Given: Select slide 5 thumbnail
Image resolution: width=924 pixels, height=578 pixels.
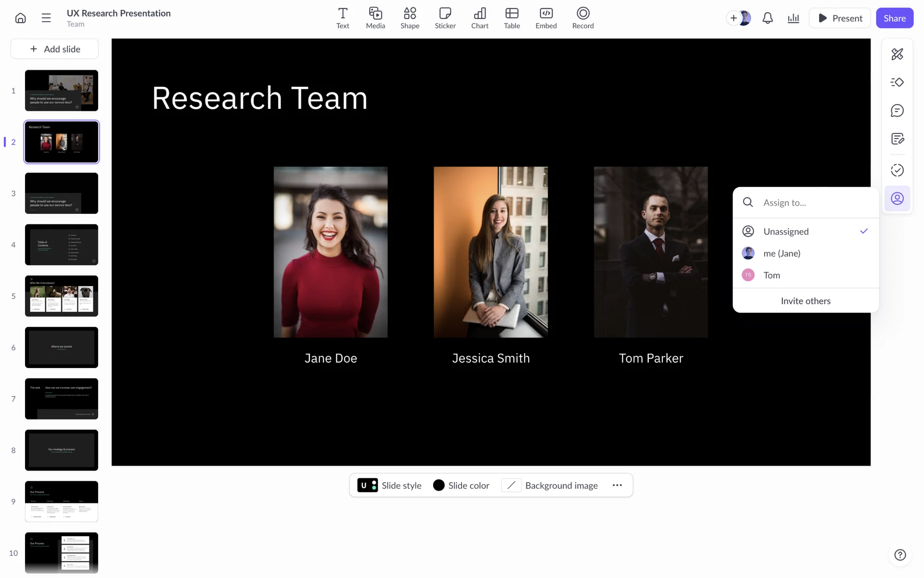Looking at the screenshot, I should click(62, 296).
